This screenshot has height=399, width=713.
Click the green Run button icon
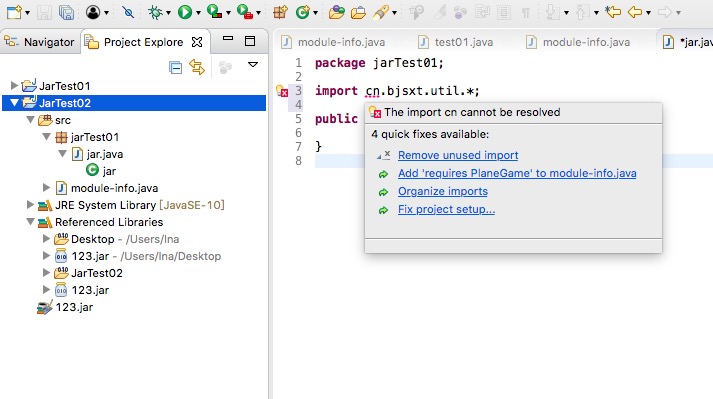(x=185, y=12)
